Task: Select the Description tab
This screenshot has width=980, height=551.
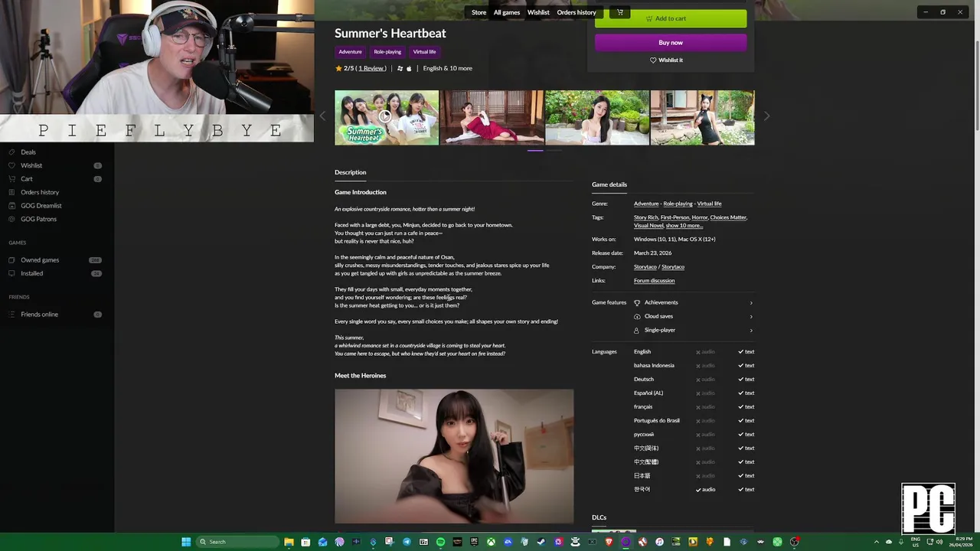Action: [351, 172]
